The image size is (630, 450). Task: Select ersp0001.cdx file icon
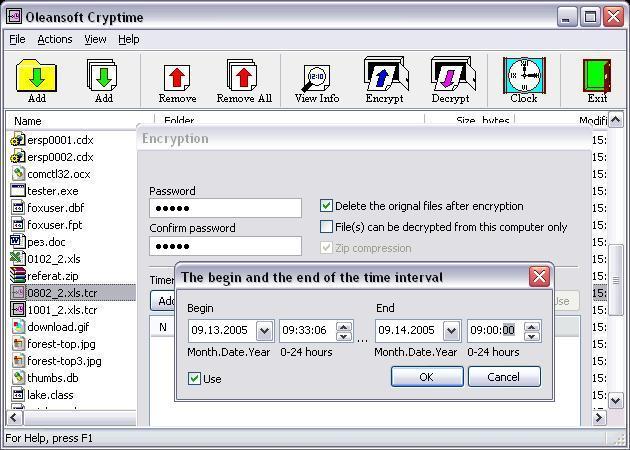coord(18,139)
